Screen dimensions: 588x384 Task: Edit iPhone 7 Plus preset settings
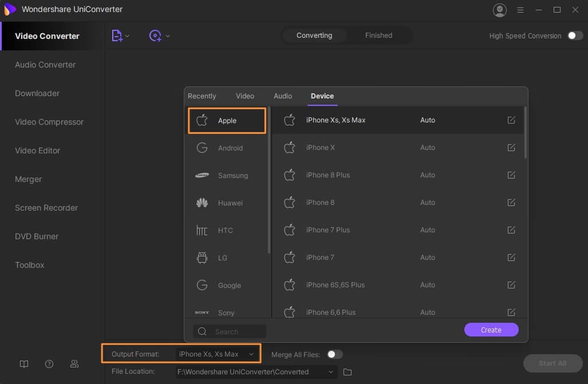coord(511,230)
